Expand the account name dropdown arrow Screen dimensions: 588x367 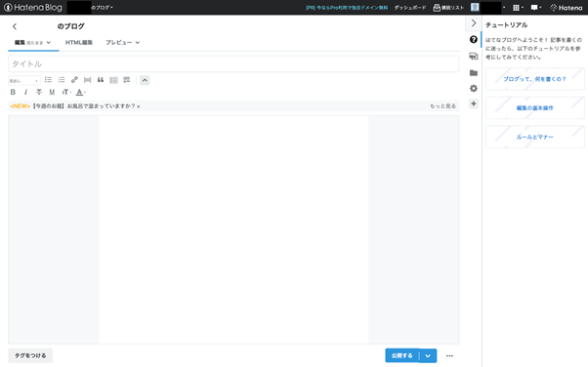504,8
